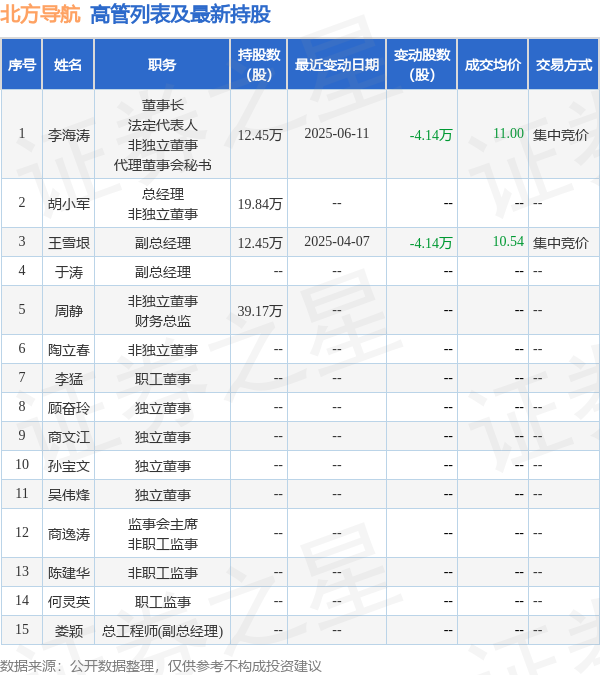Screen dimensions: 600x675
Task: Click 非职工监事 in 陈建华's row
Action: point(163,573)
